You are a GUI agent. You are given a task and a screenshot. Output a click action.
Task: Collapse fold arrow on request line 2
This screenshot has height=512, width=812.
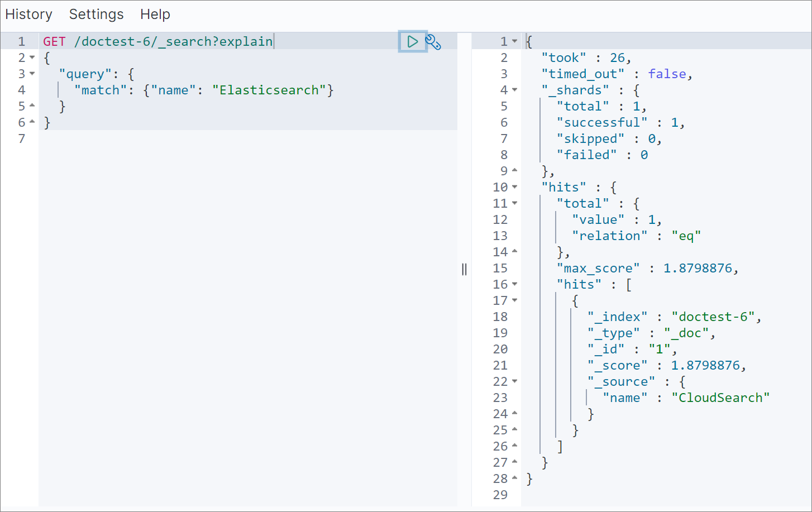click(x=32, y=58)
